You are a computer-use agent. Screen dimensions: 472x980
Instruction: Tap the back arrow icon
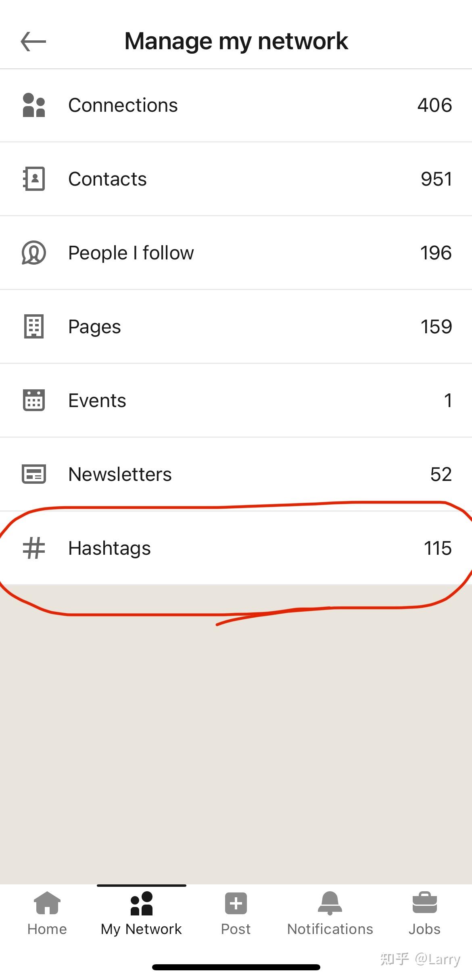coord(33,42)
